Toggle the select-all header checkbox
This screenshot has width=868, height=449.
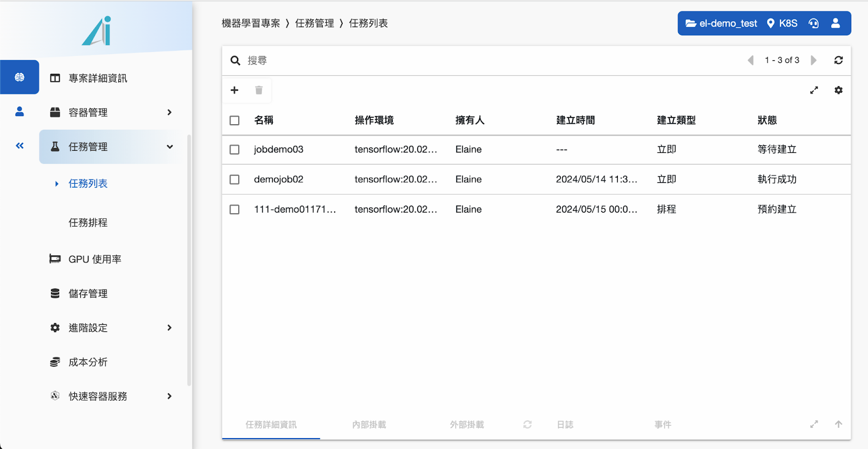point(234,120)
